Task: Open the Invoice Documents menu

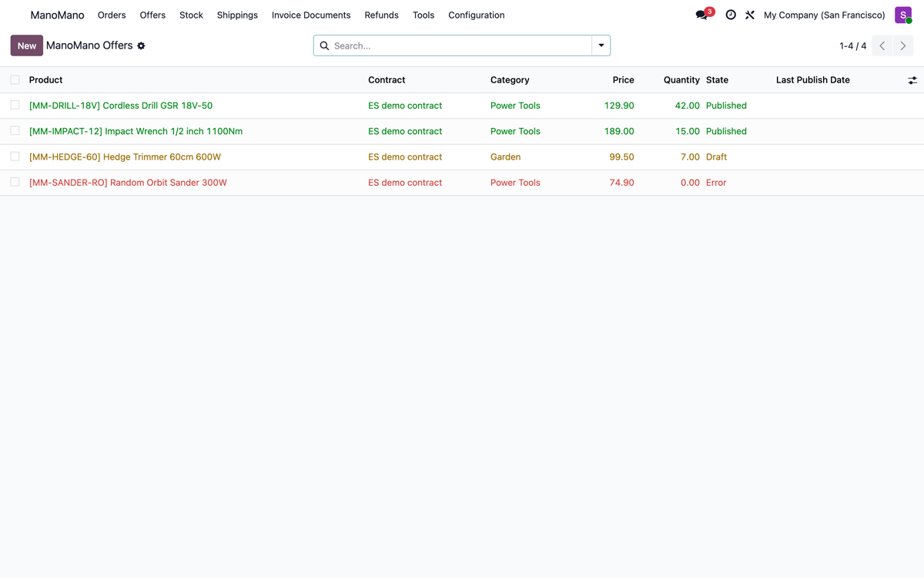Action: pyautogui.click(x=311, y=15)
